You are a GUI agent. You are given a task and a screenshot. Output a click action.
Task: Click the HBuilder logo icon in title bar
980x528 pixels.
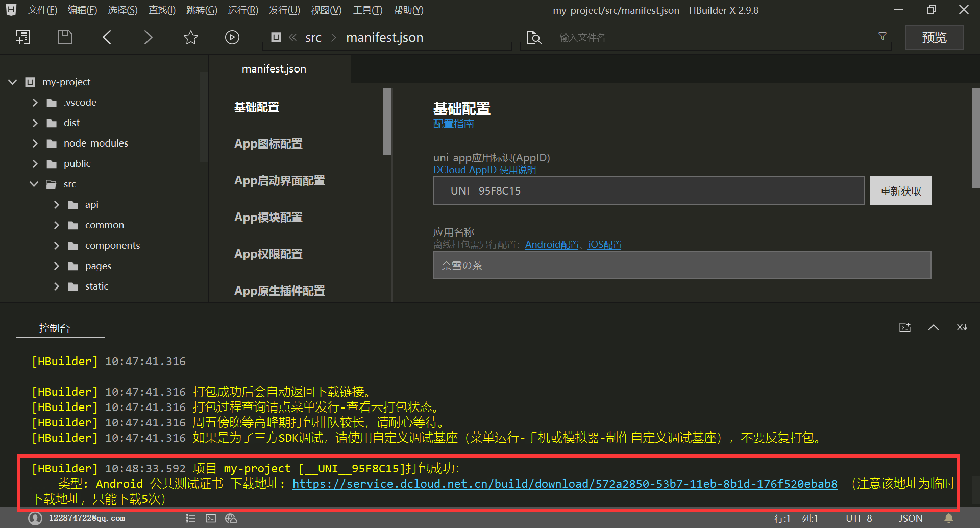pyautogui.click(x=11, y=9)
